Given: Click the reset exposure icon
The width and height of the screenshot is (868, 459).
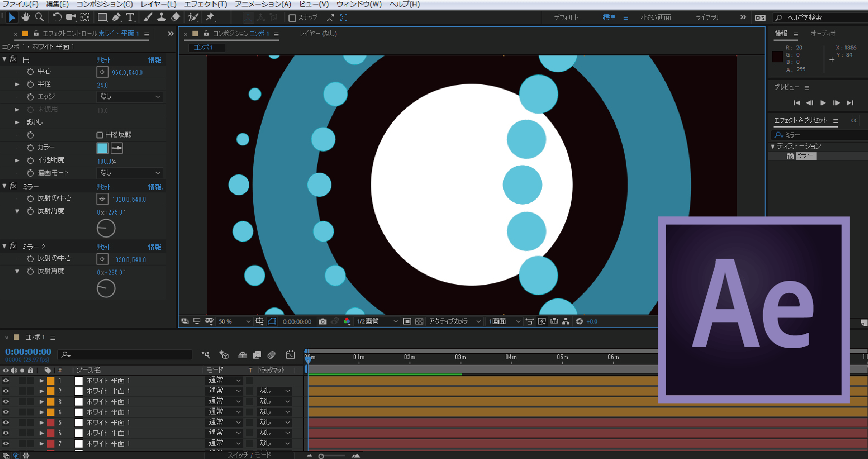Looking at the screenshot, I should (579, 321).
